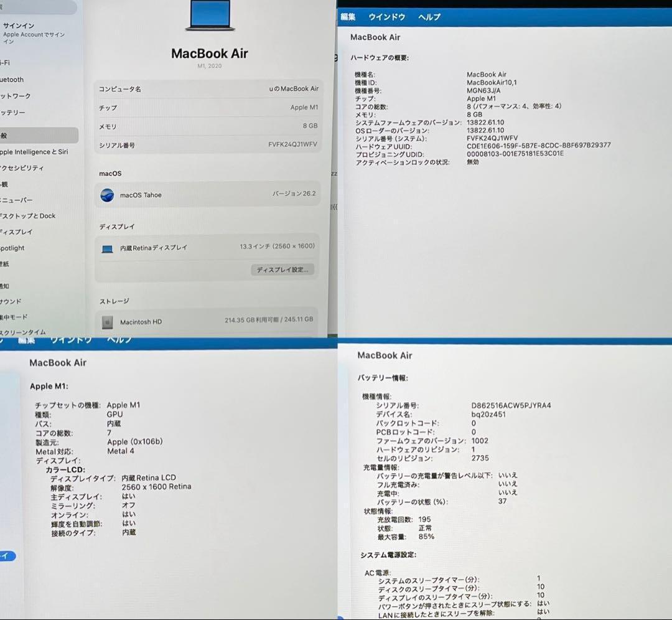Click the バージョン26.2 macOS version text

click(294, 194)
